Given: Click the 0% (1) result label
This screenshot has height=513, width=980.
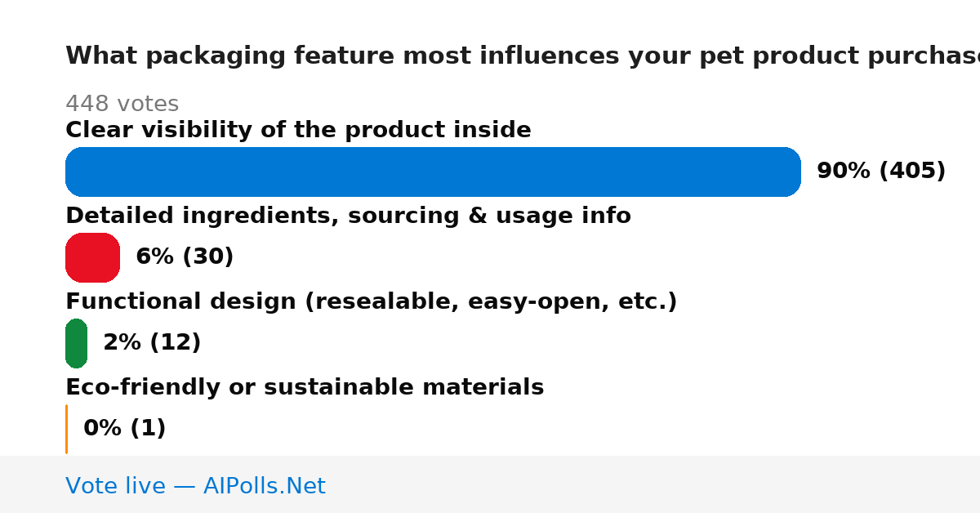Looking at the screenshot, I should point(125,429).
